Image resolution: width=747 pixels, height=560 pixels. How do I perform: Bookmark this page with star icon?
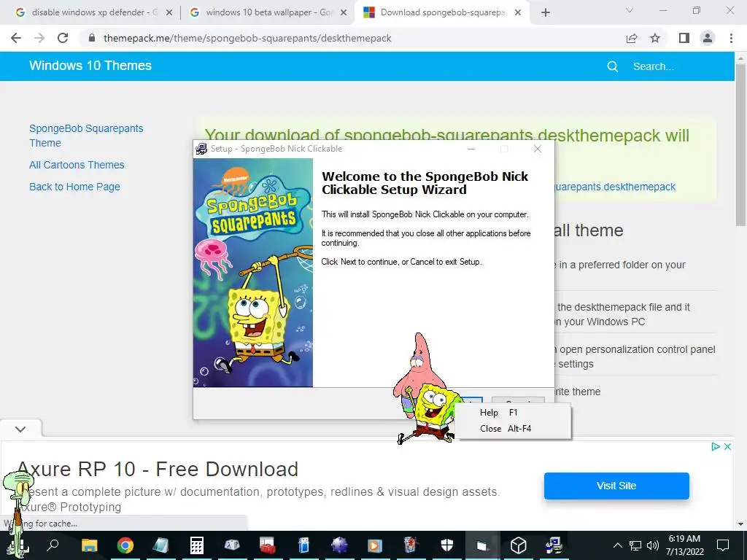pos(655,38)
